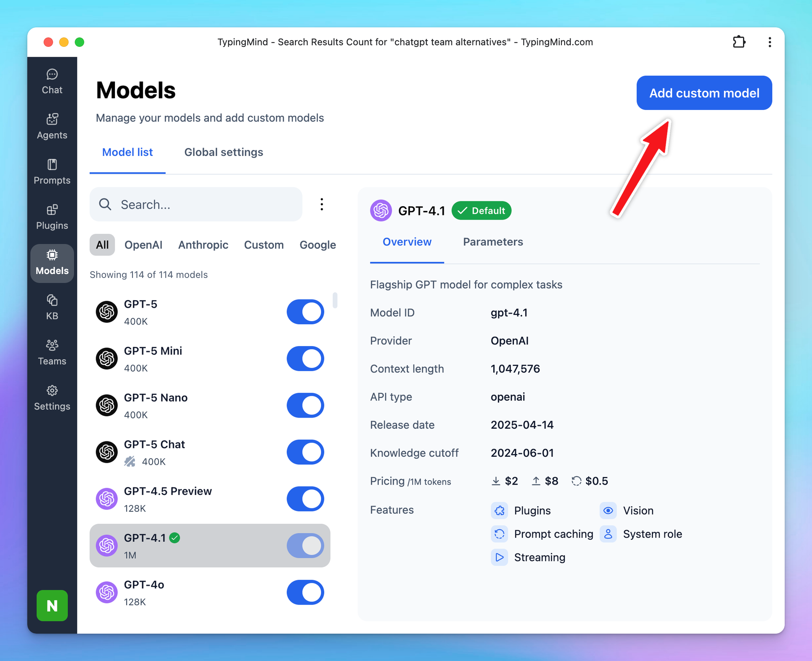Toggle off the GPT-4.5 Preview model
This screenshot has width=812, height=661.
tap(305, 499)
